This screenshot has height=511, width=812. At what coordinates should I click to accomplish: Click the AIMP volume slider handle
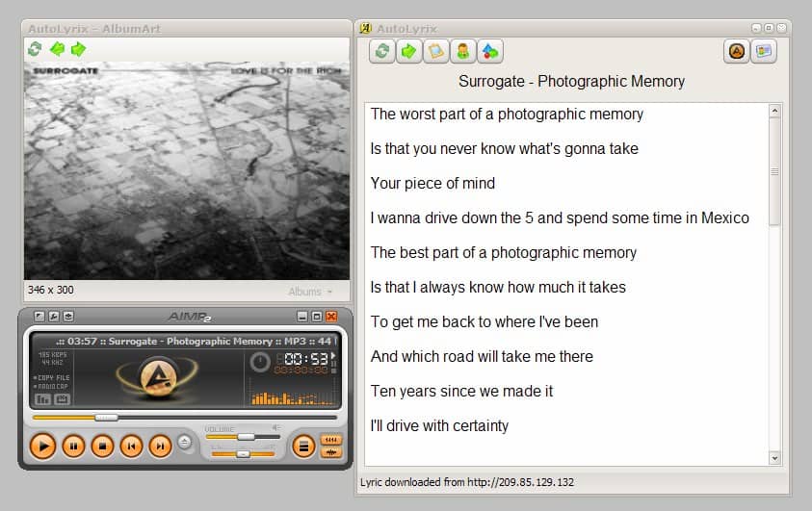246,437
